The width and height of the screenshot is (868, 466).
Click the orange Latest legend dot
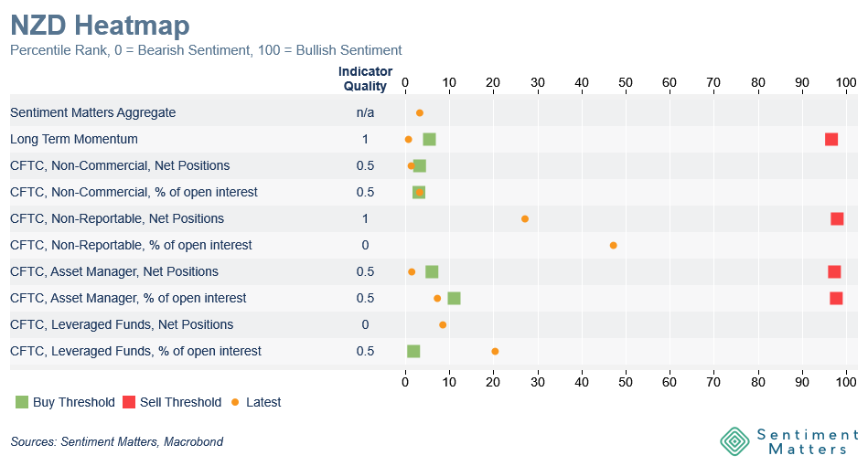tap(235, 402)
